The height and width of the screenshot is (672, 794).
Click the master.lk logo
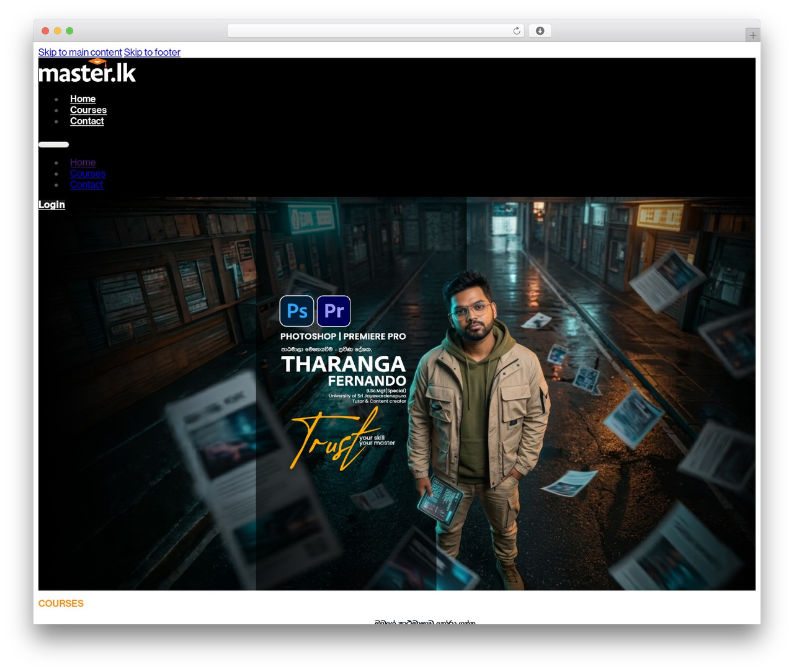coord(87,71)
